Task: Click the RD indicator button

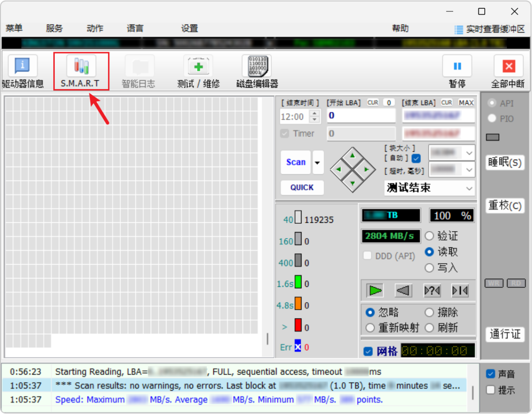Action: pos(516,283)
